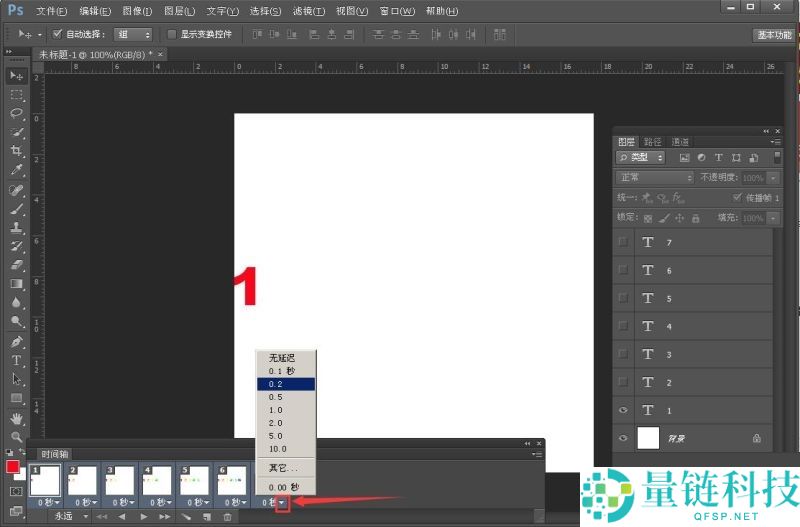The width and height of the screenshot is (800, 527).
Task: Select the Zoom tool in toolbox
Action: pyautogui.click(x=16, y=437)
